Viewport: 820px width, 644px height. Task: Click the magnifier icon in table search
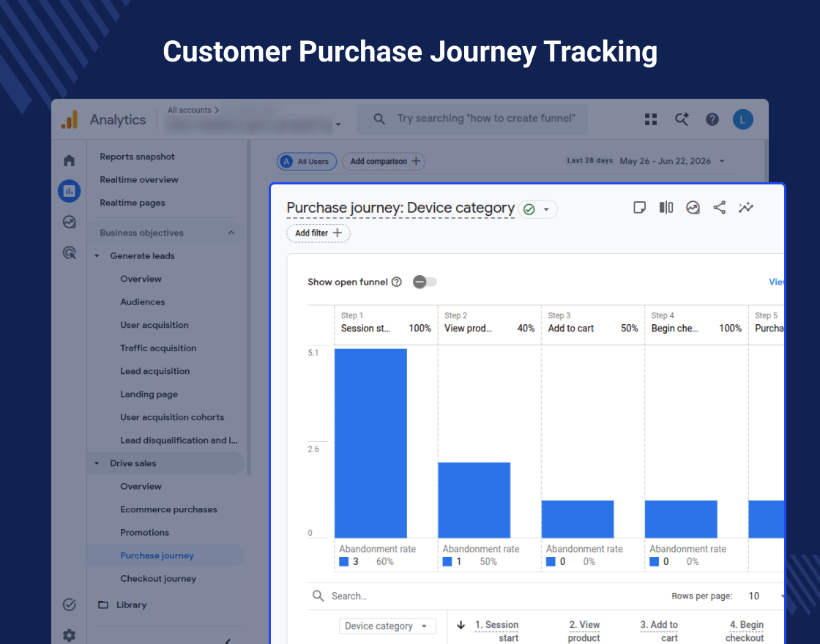point(318,596)
